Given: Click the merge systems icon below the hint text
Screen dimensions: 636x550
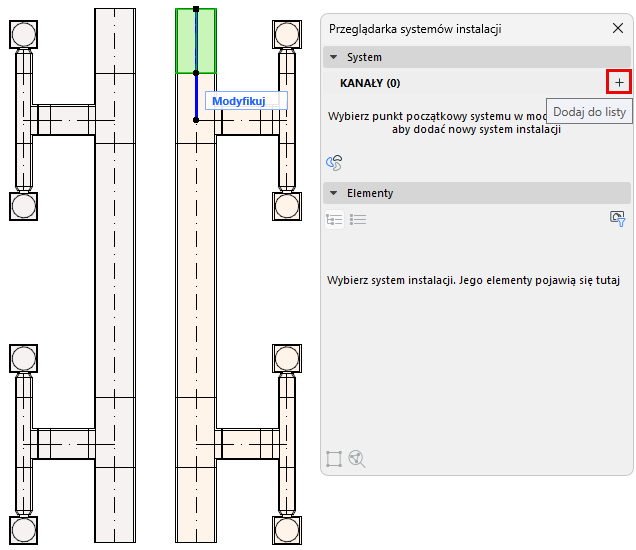Looking at the screenshot, I should (335, 162).
